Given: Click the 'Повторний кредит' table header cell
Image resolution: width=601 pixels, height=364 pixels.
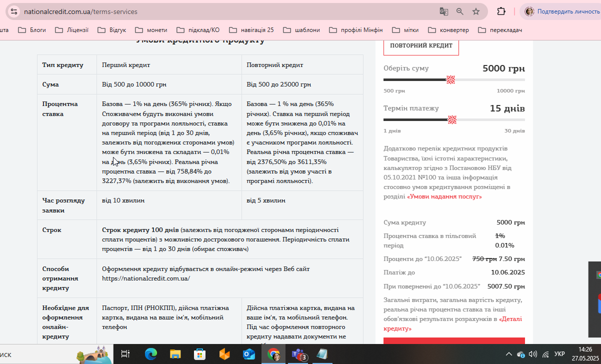Looking at the screenshot, I should [x=302, y=65].
